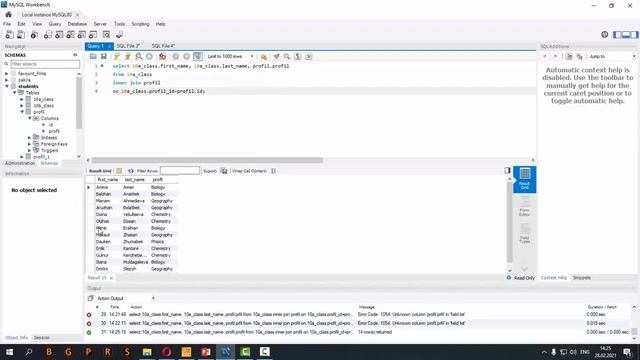This screenshot has width=640, height=360.
Task: Toggle the result panel side-view icon
Action: click(x=507, y=170)
